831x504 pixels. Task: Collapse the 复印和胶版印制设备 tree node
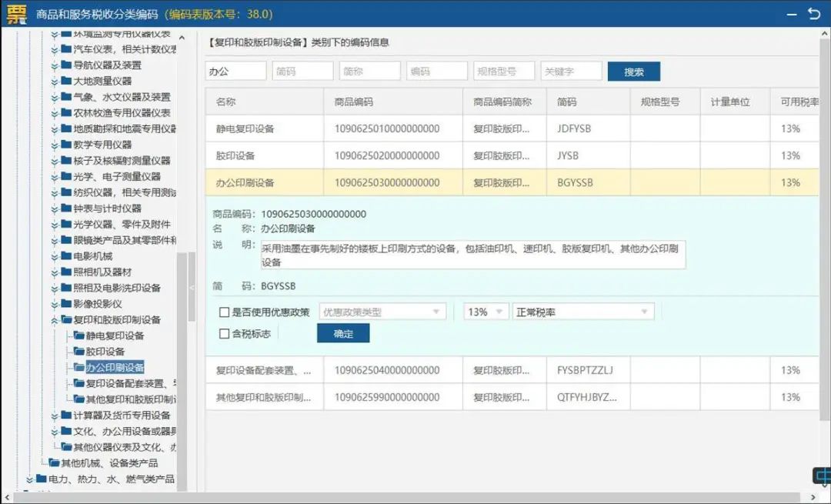[x=55, y=320]
